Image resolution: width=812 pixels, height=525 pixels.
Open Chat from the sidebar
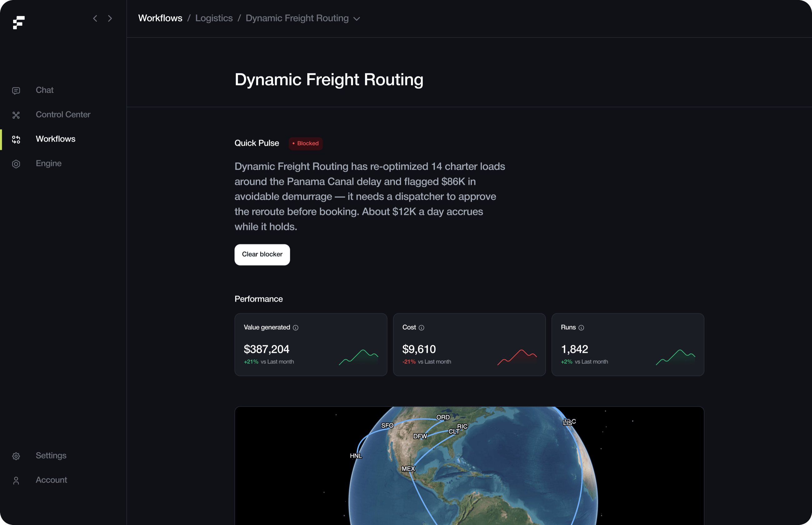45,90
